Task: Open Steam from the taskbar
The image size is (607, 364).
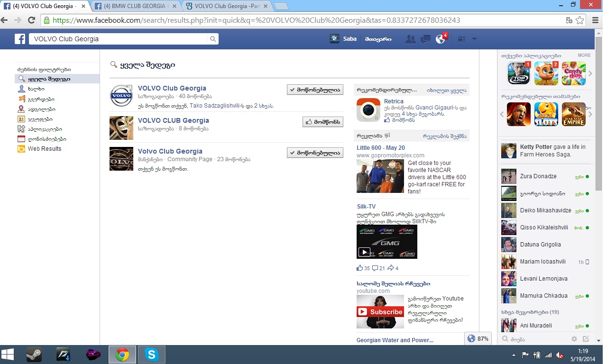Action: click(33, 355)
